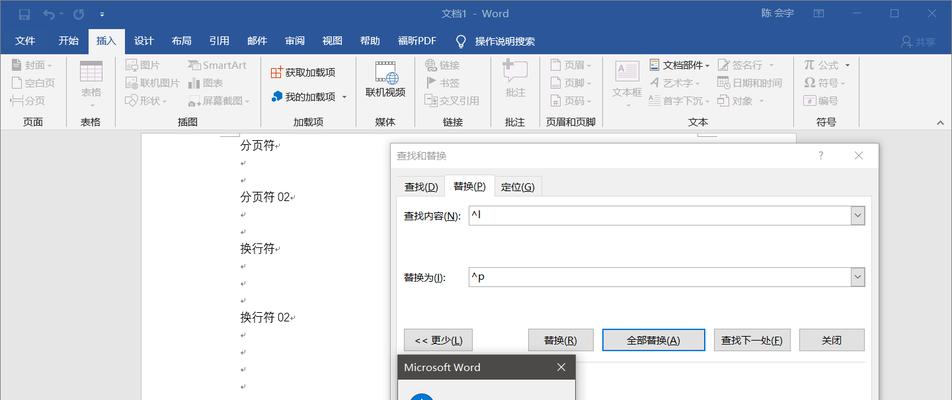Click the 替换为 input field
952x400 pixels.
tap(659, 277)
